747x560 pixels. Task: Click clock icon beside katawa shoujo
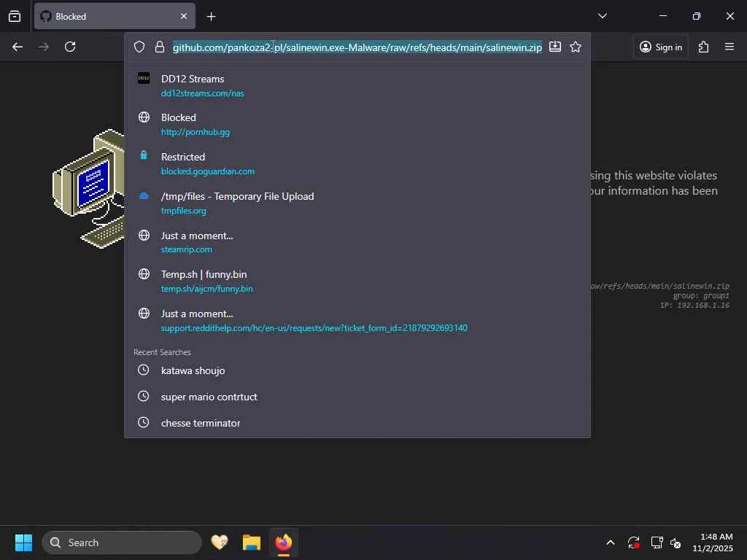[x=144, y=370]
